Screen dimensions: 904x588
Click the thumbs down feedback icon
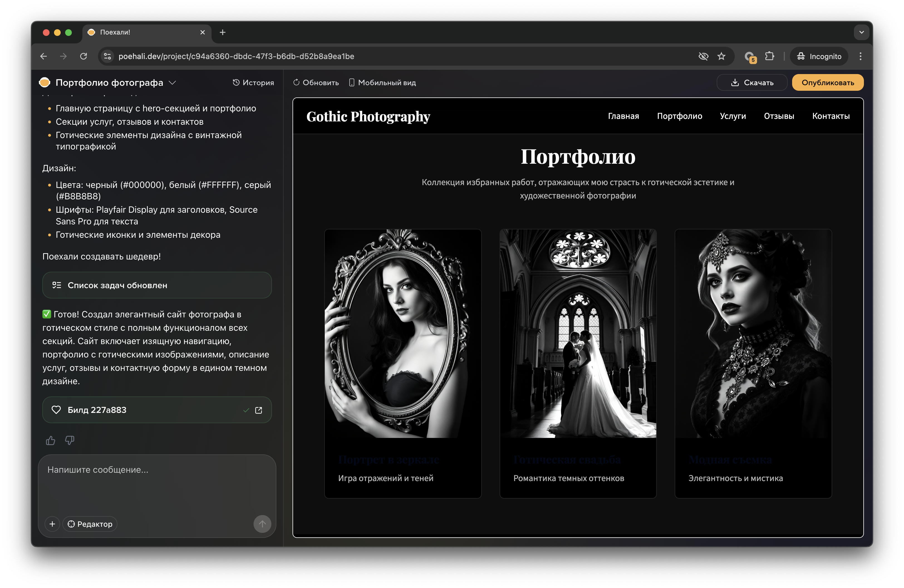[70, 440]
